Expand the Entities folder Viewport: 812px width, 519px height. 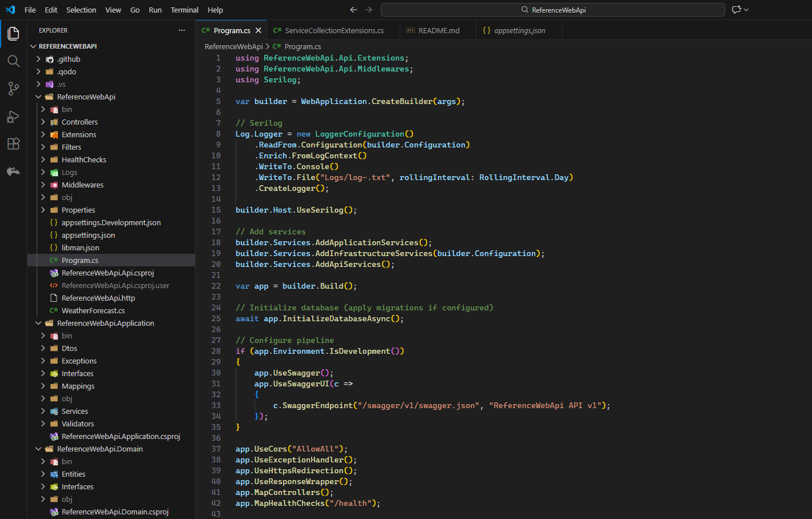coord(112,474)
